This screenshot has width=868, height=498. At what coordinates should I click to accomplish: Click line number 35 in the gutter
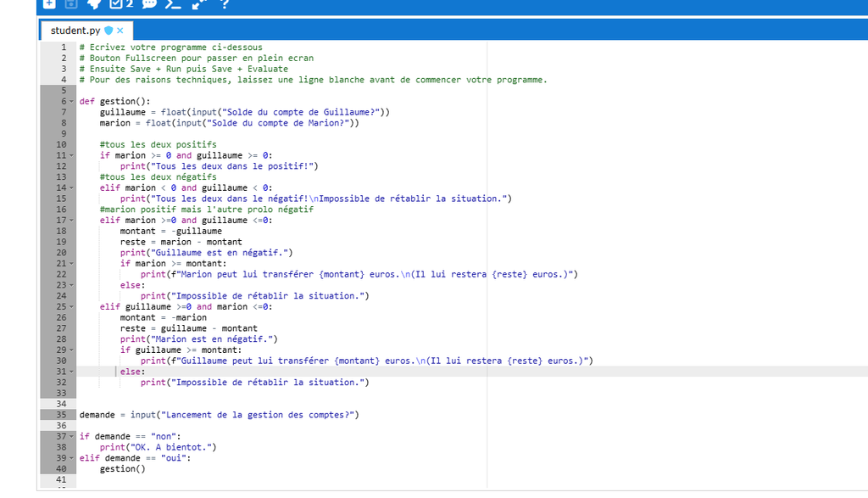point(61,415)
